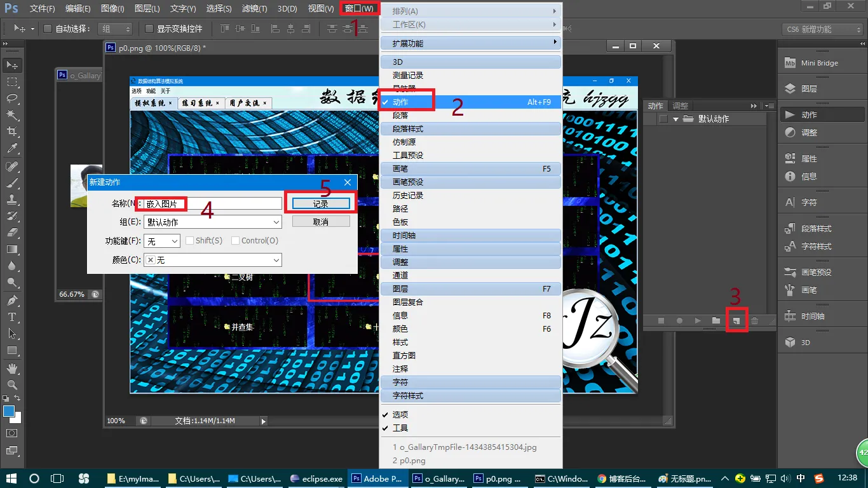Switch to the 调整 tab in panel
This screenshot has height=488, width=868.
pyautogui.click(x=680, y=106)
